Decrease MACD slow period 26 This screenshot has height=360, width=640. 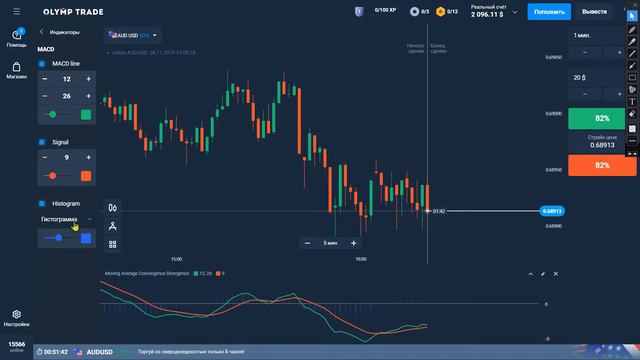coord(45,96)
